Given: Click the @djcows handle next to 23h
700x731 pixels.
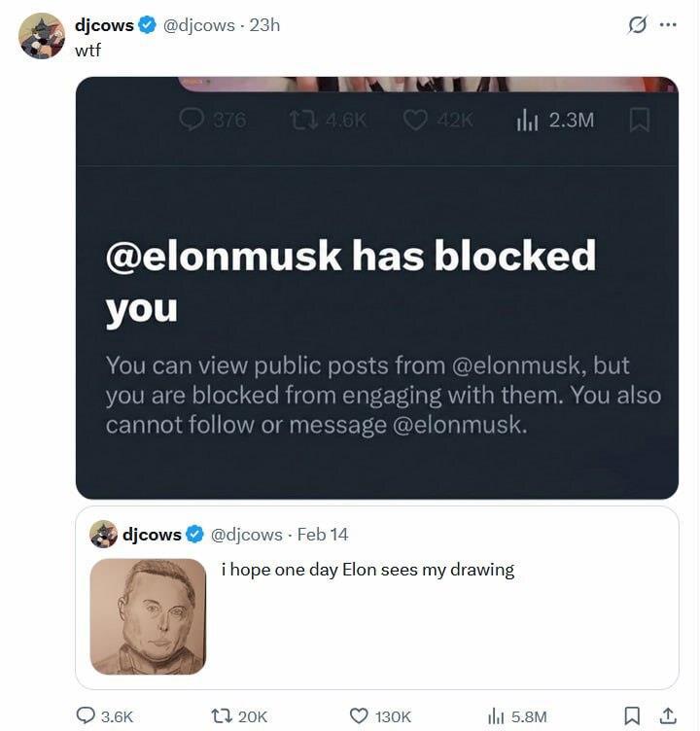Looking at the screenshot, I should pyautogui.click(x=200, y=25).
